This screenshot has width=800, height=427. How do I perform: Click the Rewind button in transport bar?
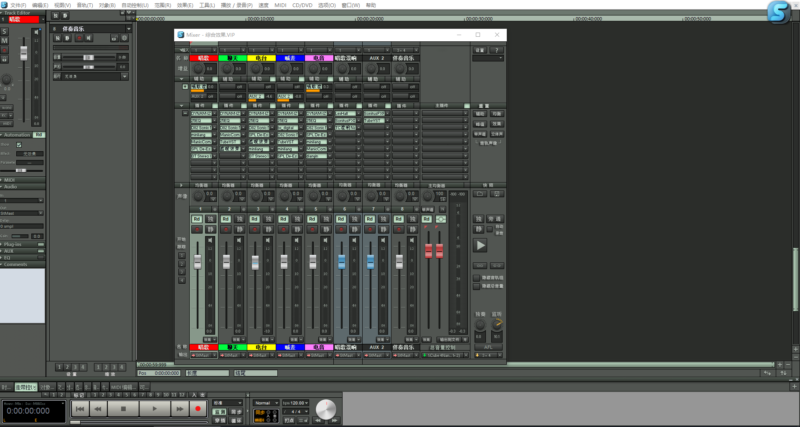click(x=98, y=409)
